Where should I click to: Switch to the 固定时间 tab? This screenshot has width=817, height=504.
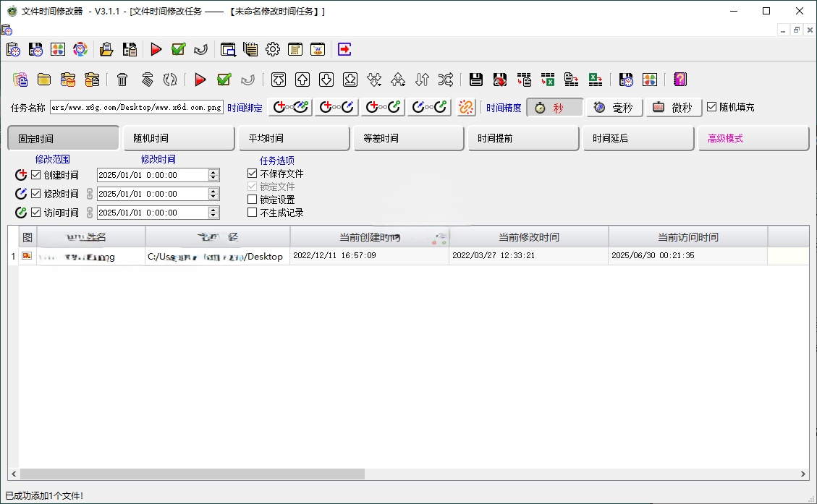point(64,139)
